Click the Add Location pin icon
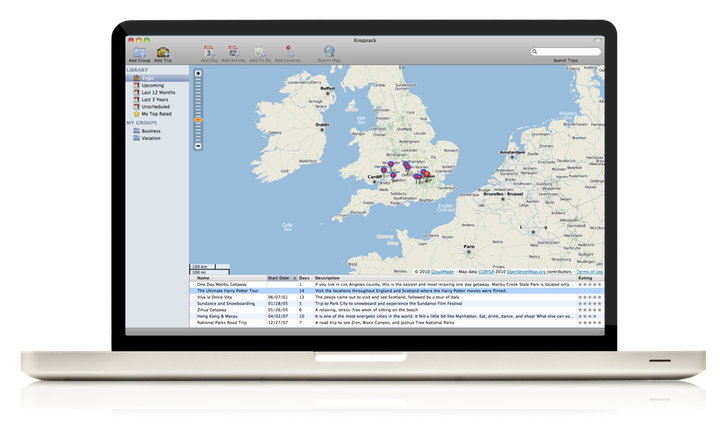 point(288,52)
